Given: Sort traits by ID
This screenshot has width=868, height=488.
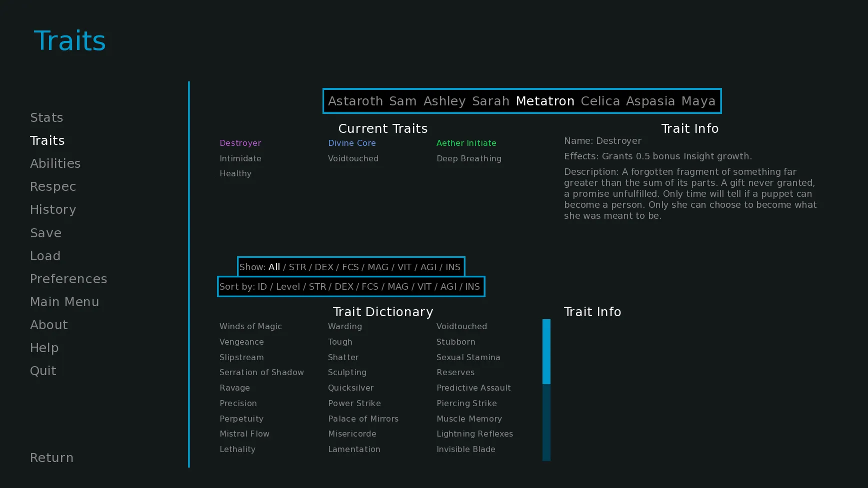Looking at the screenshot, I should coord(262,287).
